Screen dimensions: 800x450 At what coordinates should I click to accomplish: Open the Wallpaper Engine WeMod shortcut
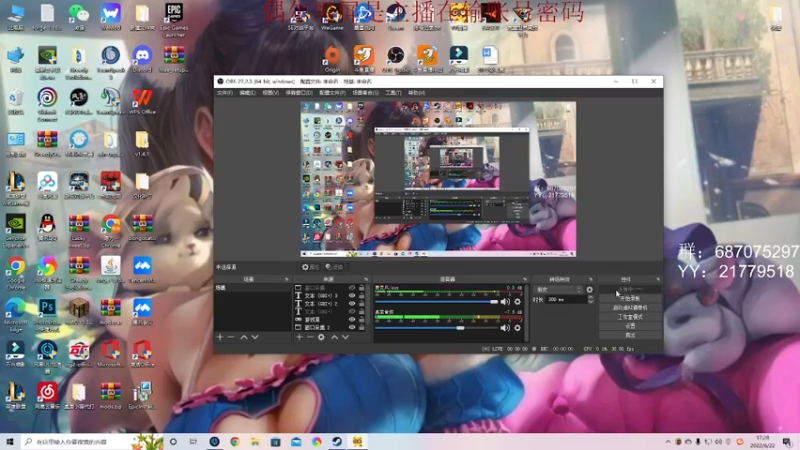(111, 17)
